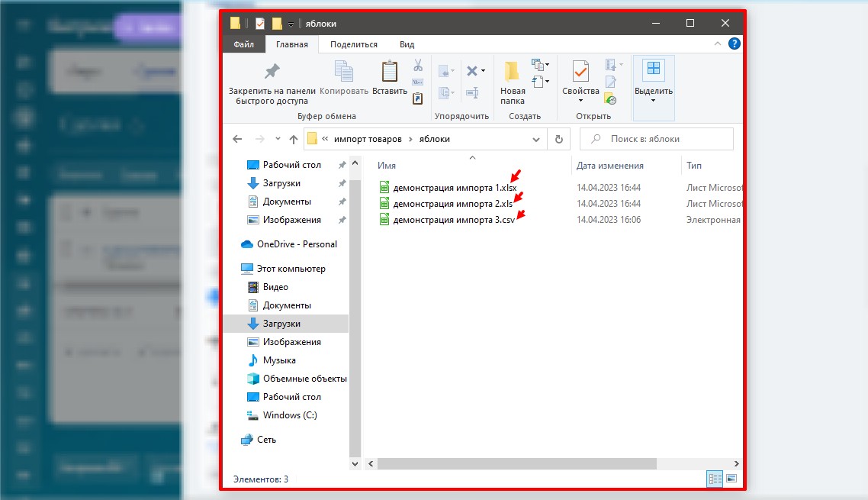Click the Выделить grid icon
This screenshot has width=868, height=500.
(x=653, y=68)
